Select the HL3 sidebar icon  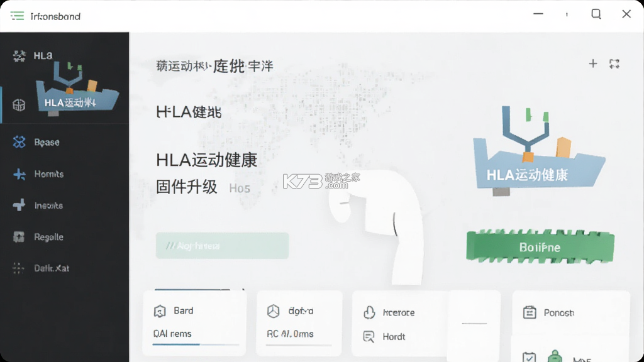pos(19,56)
